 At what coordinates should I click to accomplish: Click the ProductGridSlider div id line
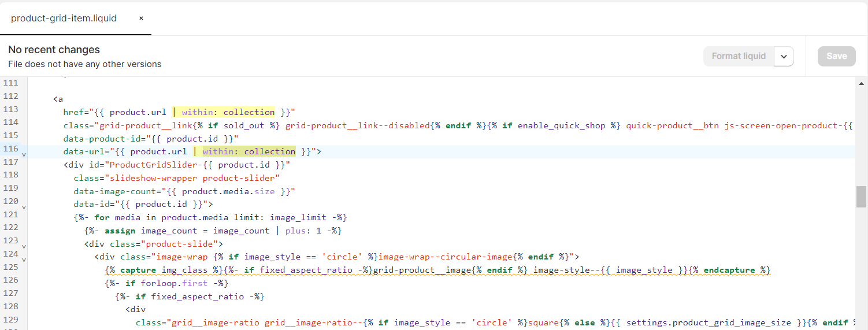tap(176, 165)
